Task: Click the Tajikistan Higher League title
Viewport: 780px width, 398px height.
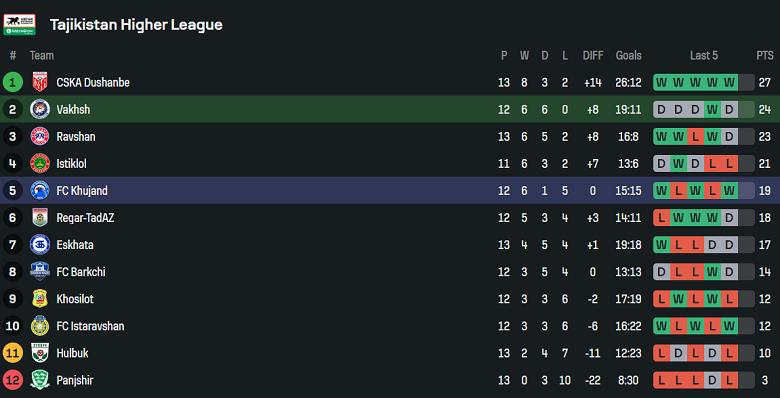Action: pos(136,25)
